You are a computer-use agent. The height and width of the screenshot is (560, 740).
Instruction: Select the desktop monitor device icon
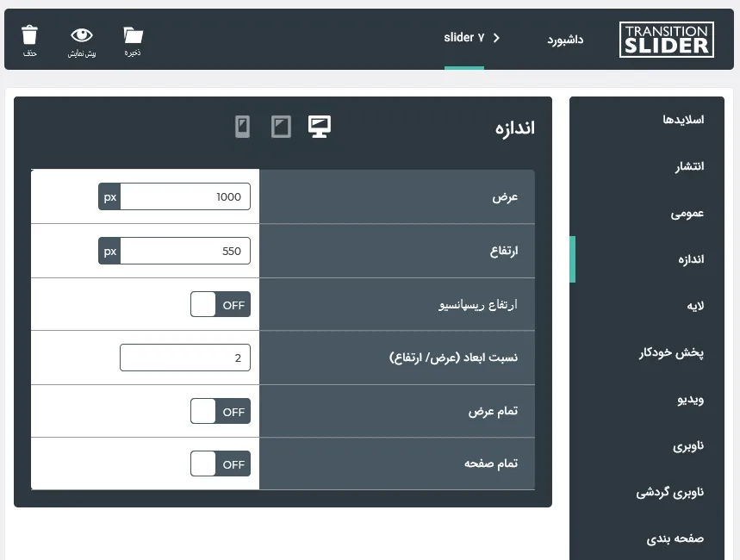[x=320, y=127]
